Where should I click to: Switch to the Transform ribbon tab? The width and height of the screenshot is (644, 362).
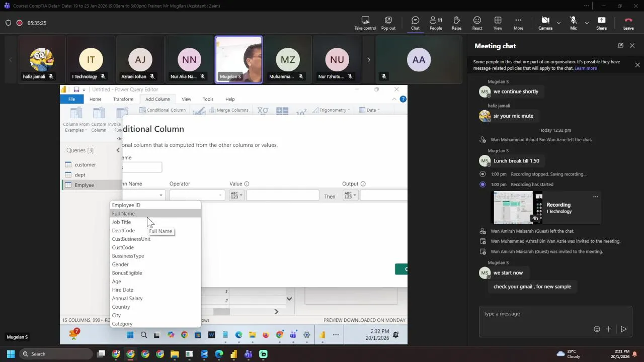(123, 99)
